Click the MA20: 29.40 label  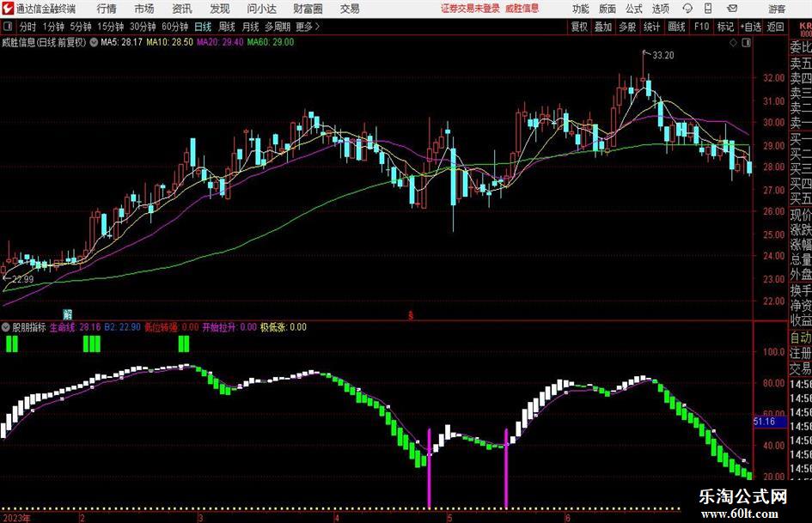(220, 42)
